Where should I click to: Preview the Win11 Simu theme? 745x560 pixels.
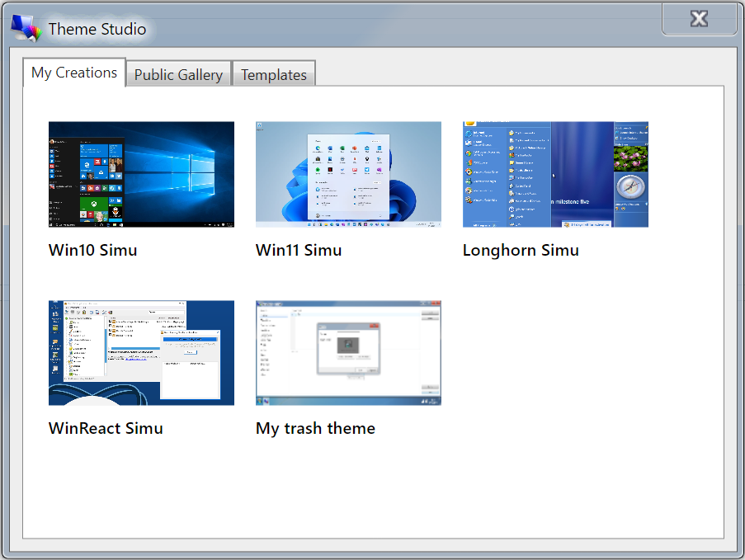point(348,174)
